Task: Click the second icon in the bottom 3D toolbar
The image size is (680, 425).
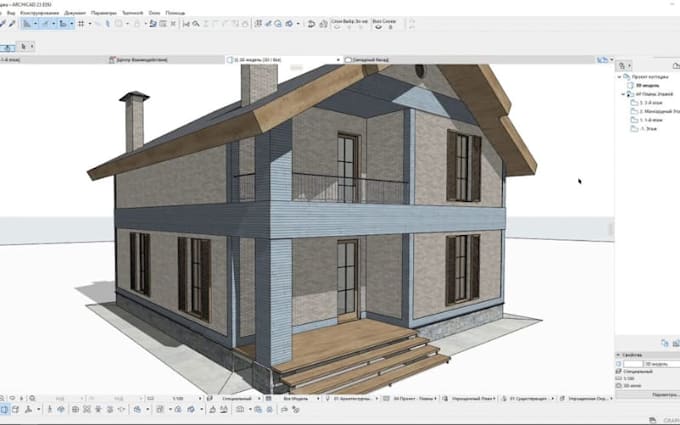Action: pyautogui.click(x=16, y=409)
